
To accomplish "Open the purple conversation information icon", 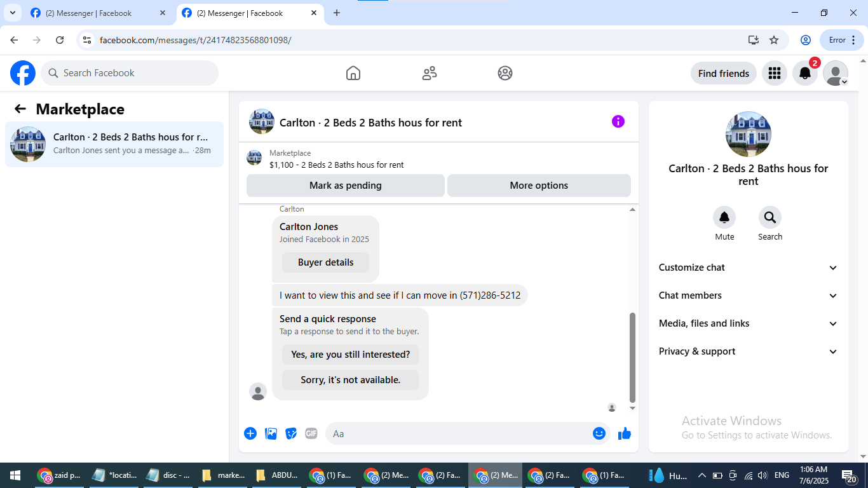I will [x=618, y=121].
